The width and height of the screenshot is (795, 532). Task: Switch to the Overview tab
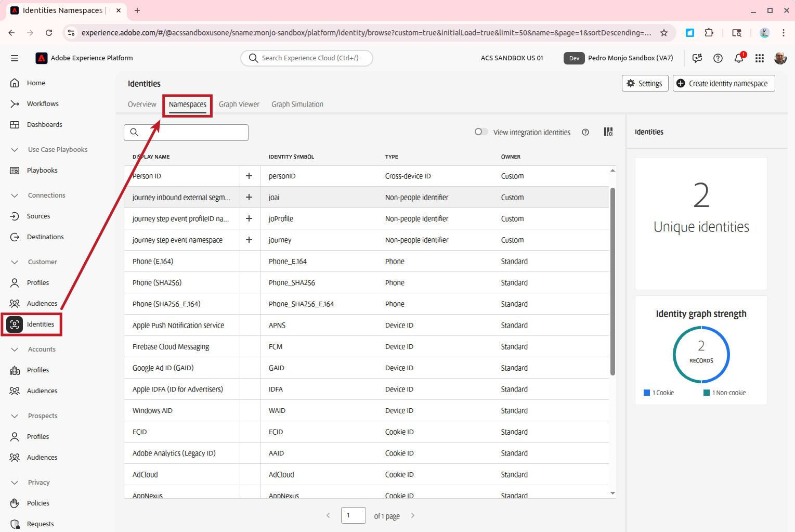pyautogui.click(x=142, y=105)
